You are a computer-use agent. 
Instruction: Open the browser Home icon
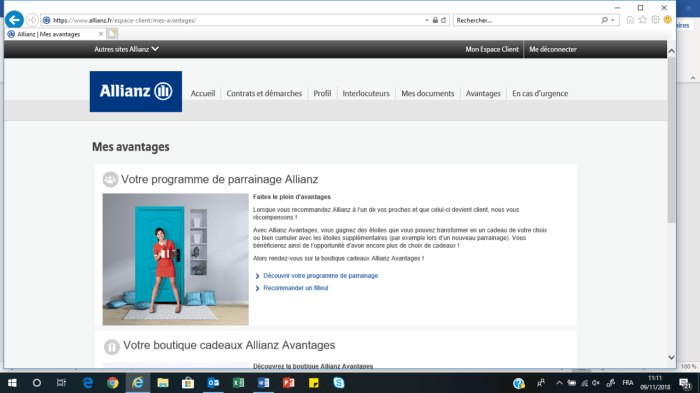[x=630, y=20]
